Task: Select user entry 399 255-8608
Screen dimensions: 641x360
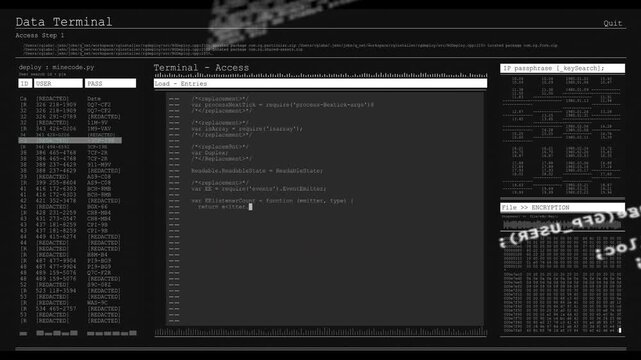Action: 56,183
